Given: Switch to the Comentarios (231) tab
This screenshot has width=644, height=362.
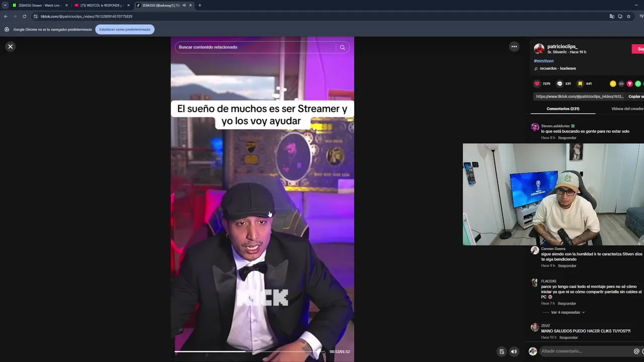Looking at the screenshot, I should click(x=562, y=109).
